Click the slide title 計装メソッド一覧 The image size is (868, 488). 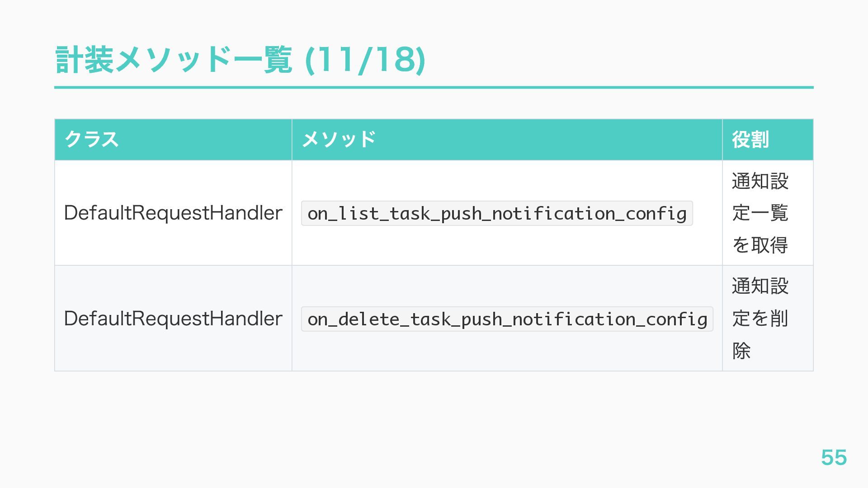coord(174,60)
